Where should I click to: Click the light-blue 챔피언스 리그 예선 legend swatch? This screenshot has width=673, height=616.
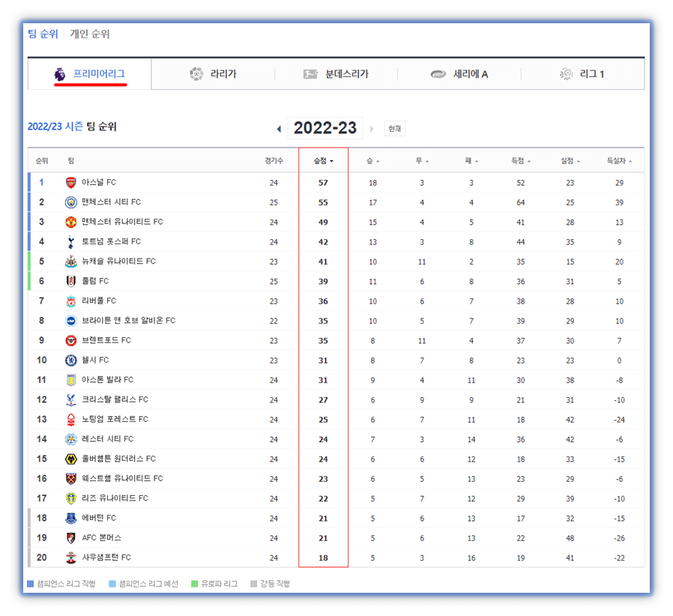pyautogui.click(x=112, y=584)
